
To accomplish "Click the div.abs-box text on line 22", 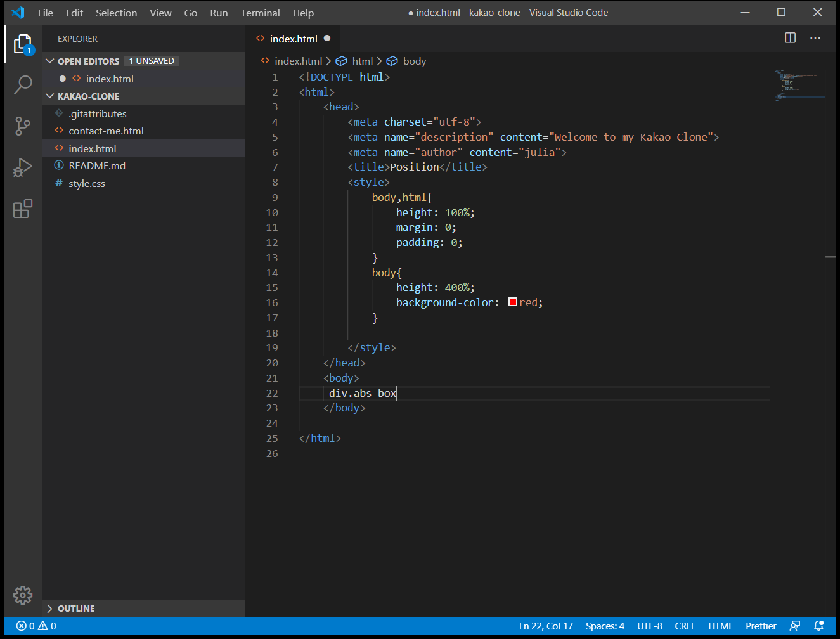I will pos(363,393).
